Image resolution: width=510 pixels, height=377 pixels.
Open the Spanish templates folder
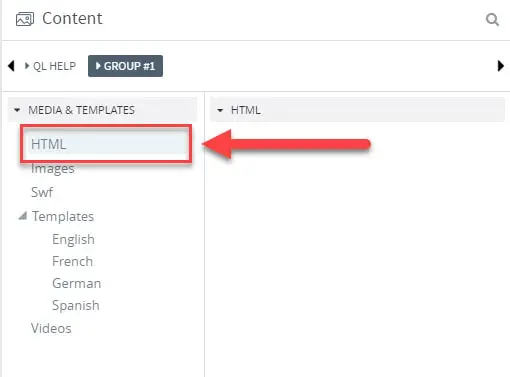(x=76, y=305)
